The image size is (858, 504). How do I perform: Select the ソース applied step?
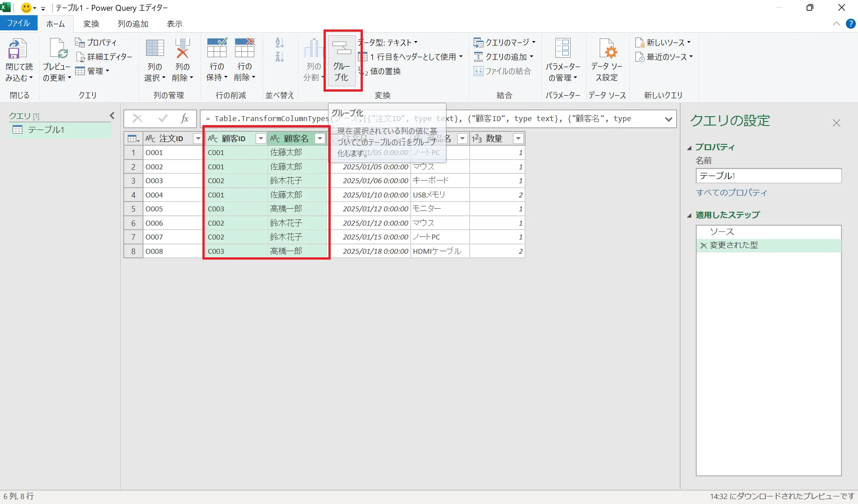pyautogui.click(x=722, y=231)
